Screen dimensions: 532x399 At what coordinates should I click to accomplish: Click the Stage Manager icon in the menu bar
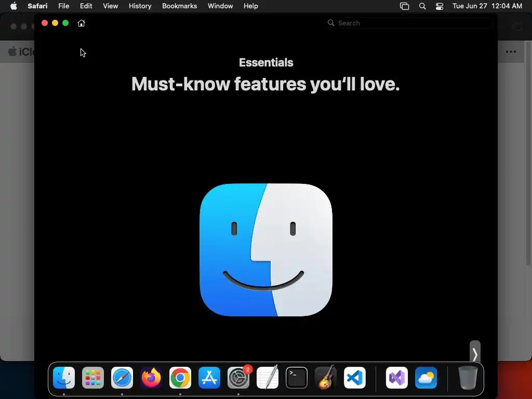pos(404,6)
